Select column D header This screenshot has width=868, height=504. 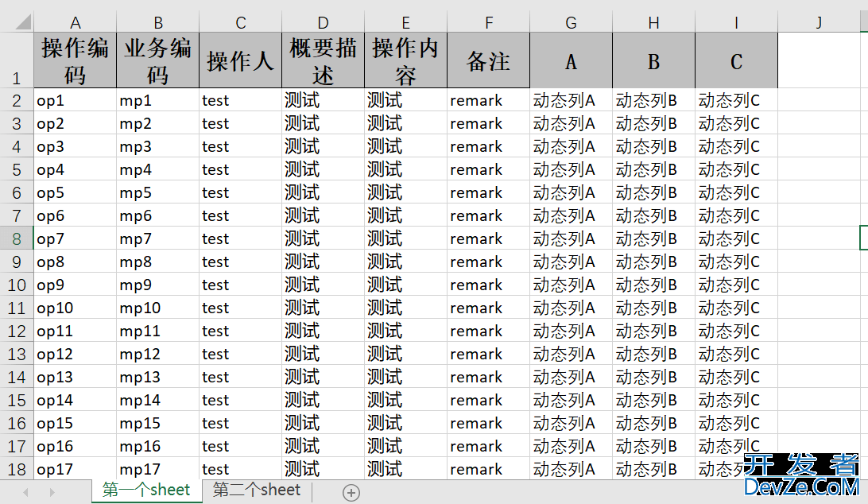(323, 23)
